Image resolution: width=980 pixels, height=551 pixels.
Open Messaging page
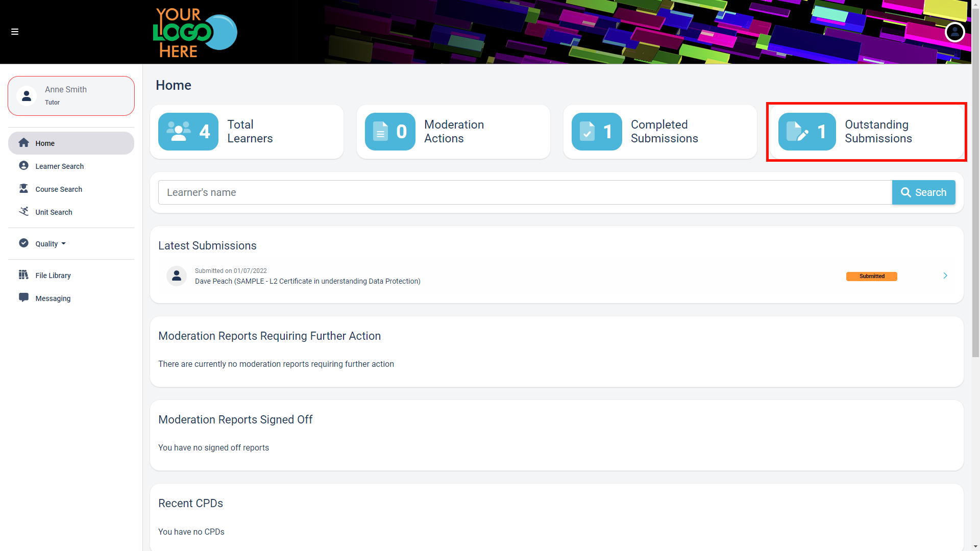point(71,298)
